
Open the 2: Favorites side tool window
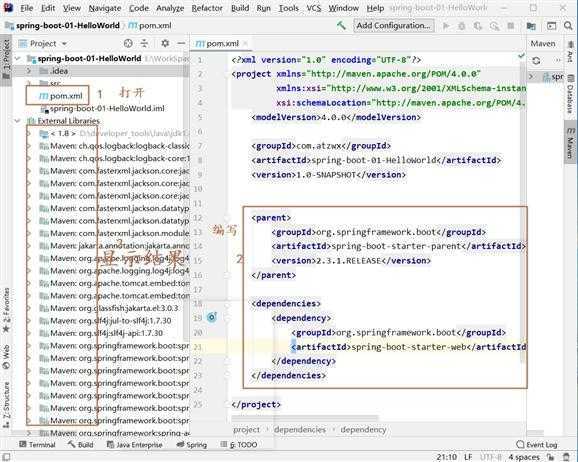coord(6,309)
